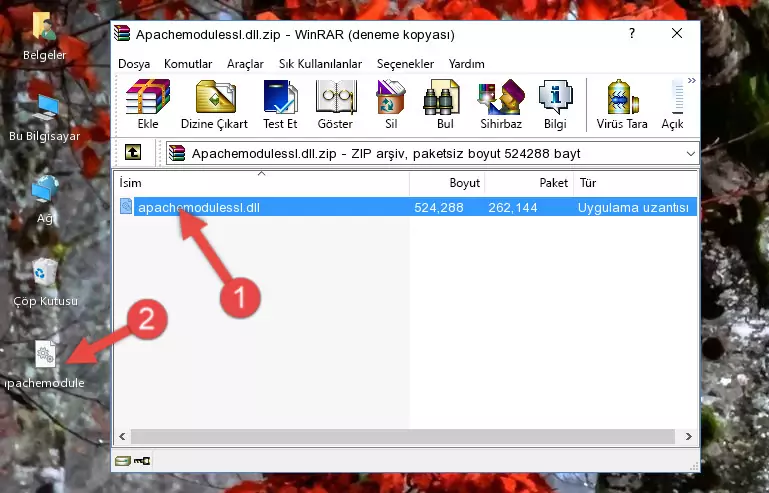Click the Virüs Tara scan icon
Screen dimensions: 769x493
[x=622, y=104]
